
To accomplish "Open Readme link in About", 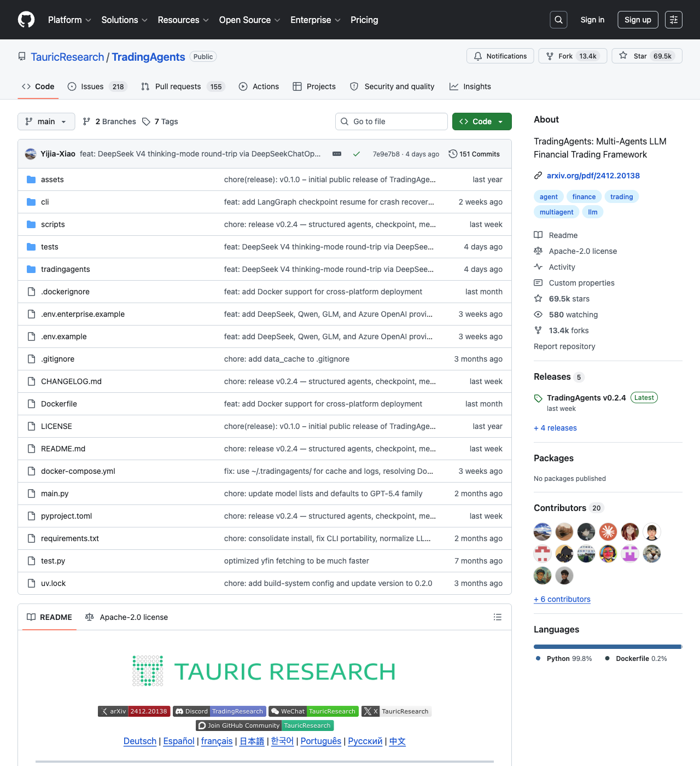I will [563, 235].
